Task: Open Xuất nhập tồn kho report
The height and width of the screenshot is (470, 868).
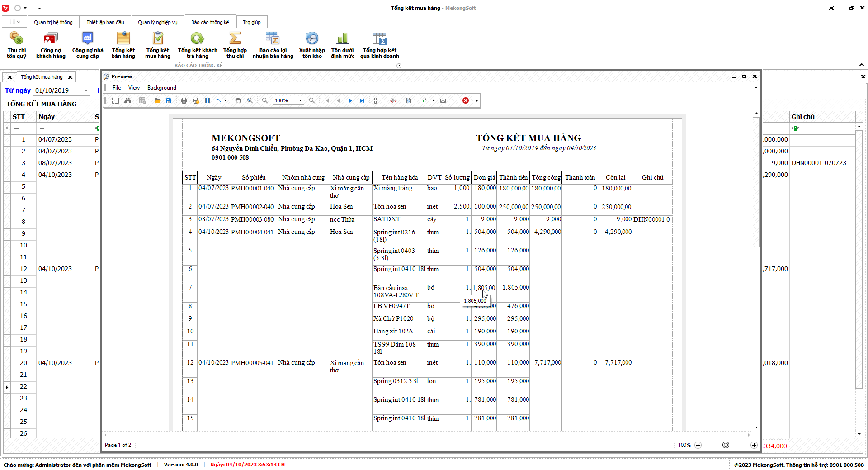Action: coord(311,45)
